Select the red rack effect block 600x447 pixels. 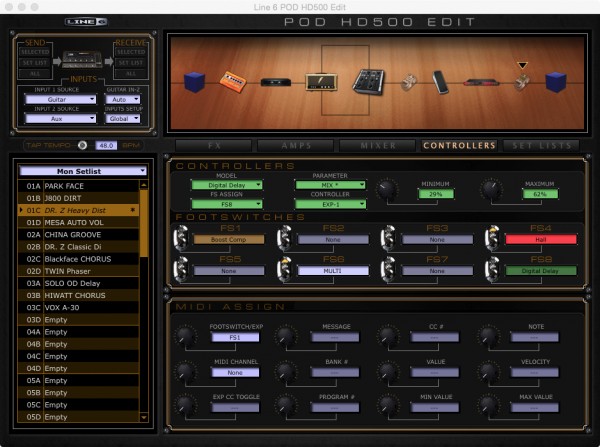point(481,82)
